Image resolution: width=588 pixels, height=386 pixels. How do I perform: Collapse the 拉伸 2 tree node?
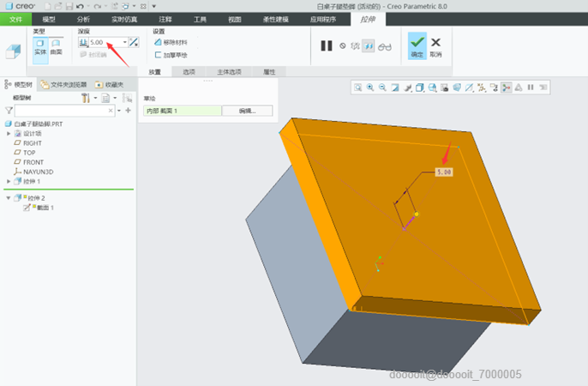(9, 198)
